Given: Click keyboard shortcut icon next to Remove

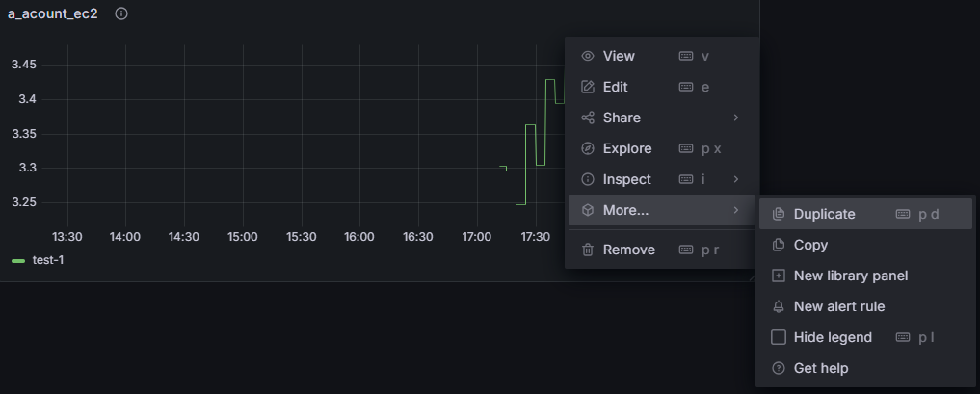Looking at the screenshot, I should point(686,250).
